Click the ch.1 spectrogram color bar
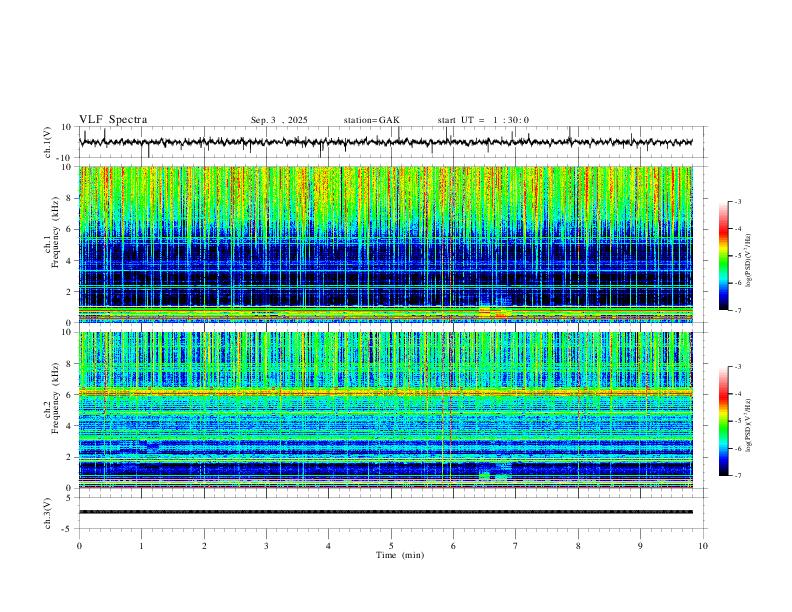This screenshot has width=792, height=612. tap(723, 256)
